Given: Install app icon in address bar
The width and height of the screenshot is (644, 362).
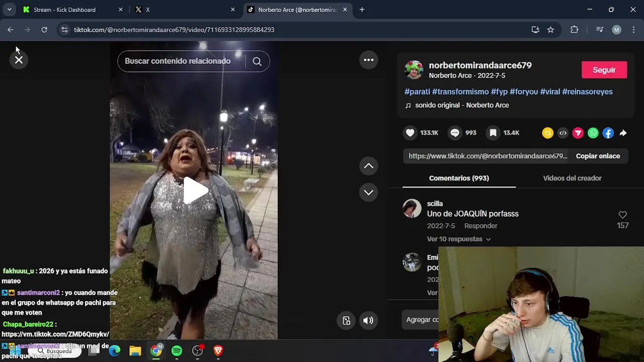Looking at the screenshot, I should tap(535, 30).
